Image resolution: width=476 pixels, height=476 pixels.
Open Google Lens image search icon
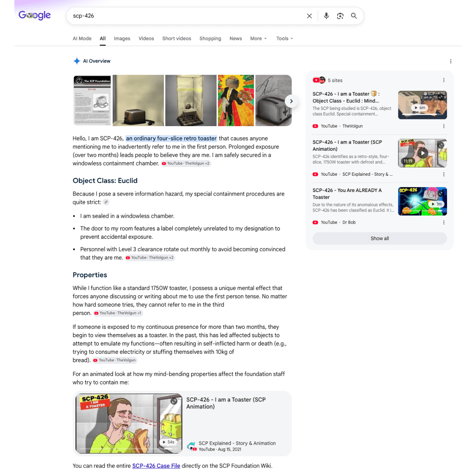(x=340, y=16)
